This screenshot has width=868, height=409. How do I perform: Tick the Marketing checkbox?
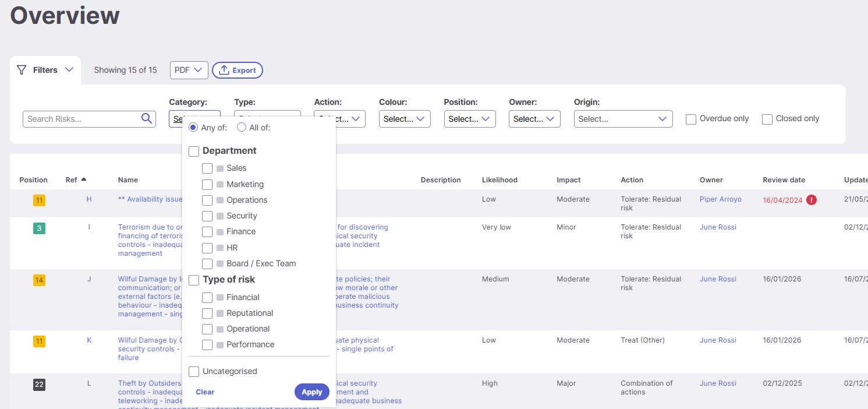pyautogui.click(x=207, y=184)
